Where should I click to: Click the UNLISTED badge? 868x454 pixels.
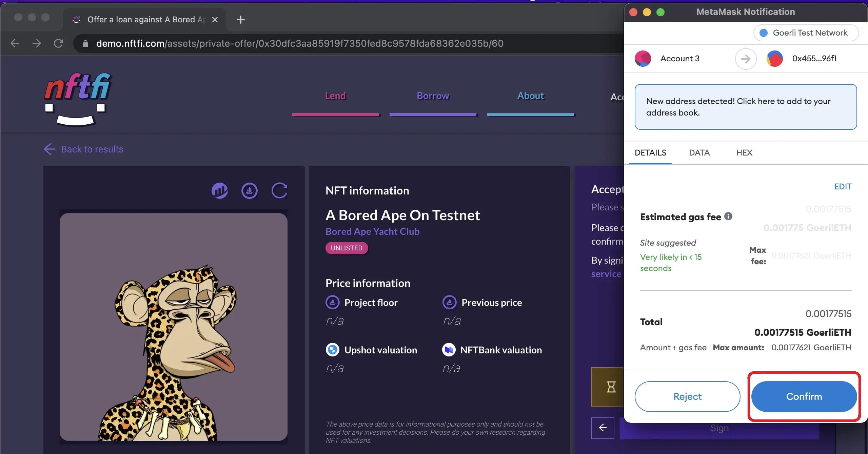point(347,248)
